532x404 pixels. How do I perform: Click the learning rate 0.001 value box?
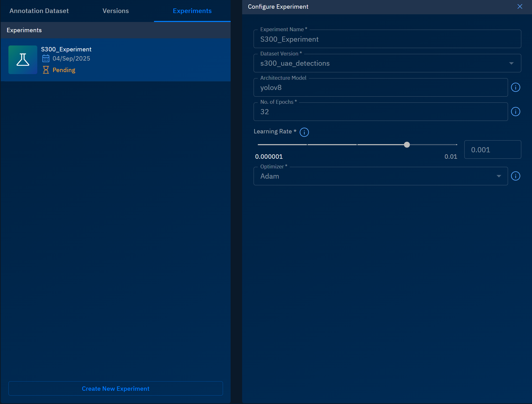coord(492,150)
